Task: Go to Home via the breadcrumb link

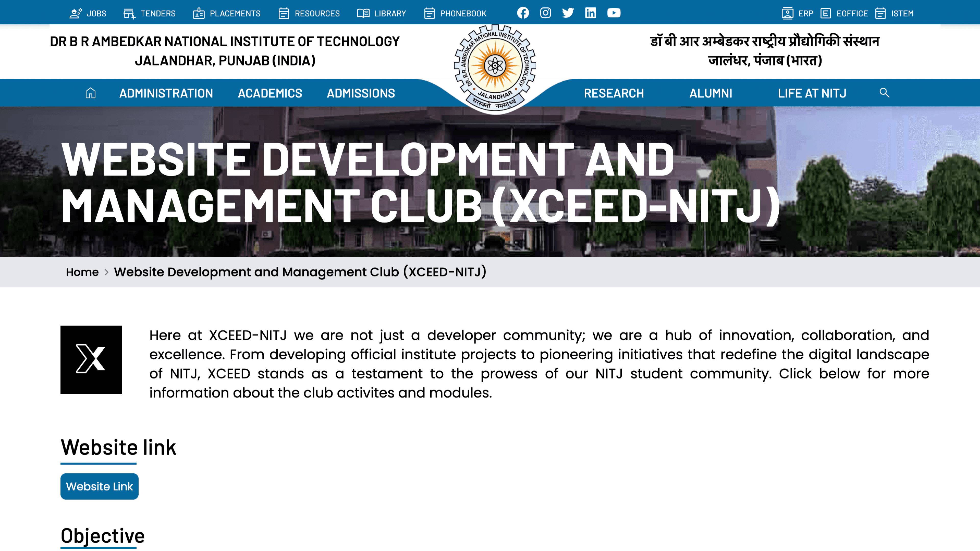Action: click(82, 272)
